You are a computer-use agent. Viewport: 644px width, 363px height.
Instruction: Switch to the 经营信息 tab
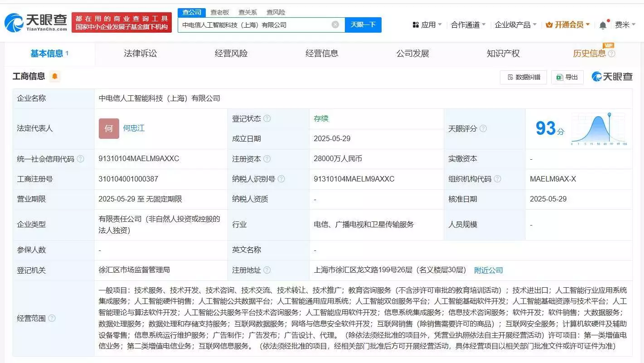coord(322,54)
